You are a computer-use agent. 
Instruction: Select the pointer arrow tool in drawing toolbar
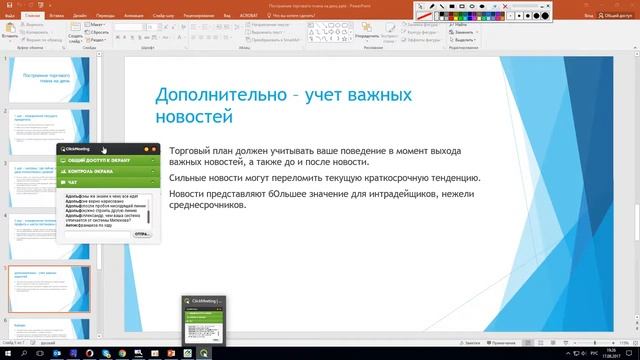pyautogui.click(x=420, y=7)
